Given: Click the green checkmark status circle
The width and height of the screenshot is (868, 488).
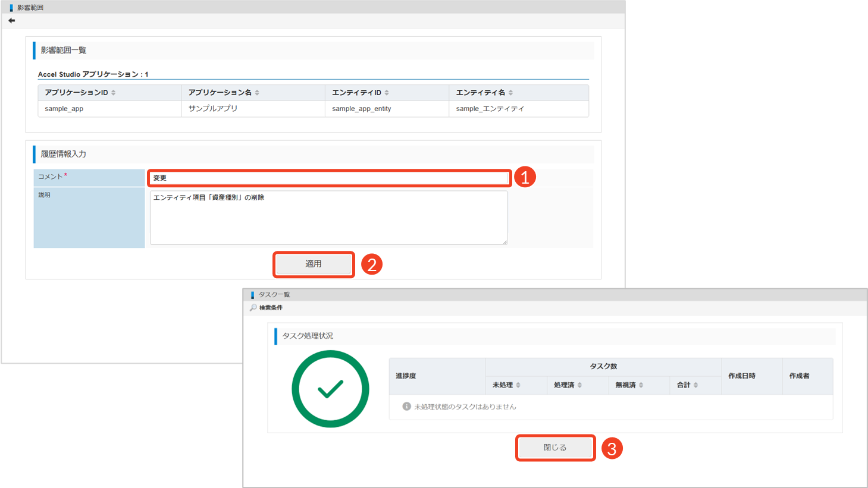Looking at the screenshot, I should pos(330,389).
